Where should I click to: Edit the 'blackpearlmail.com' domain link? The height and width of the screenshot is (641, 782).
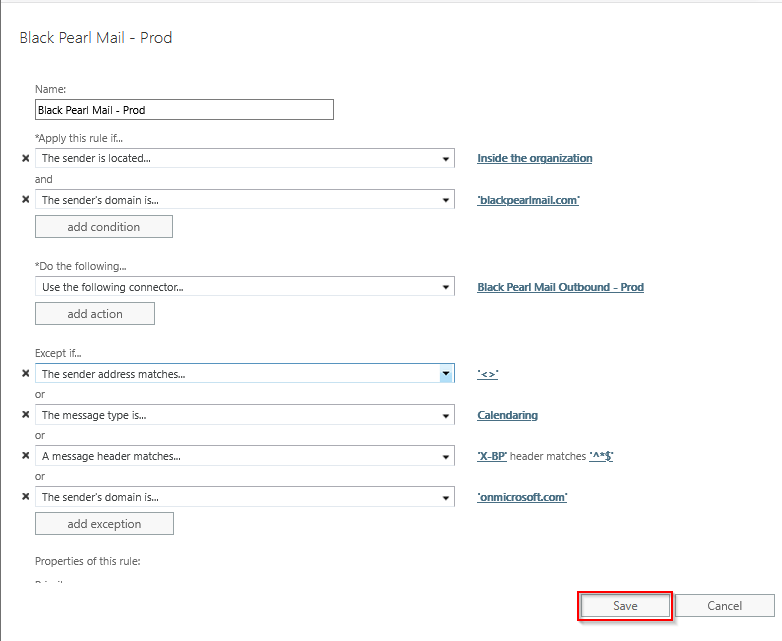[x=528, y=200]
